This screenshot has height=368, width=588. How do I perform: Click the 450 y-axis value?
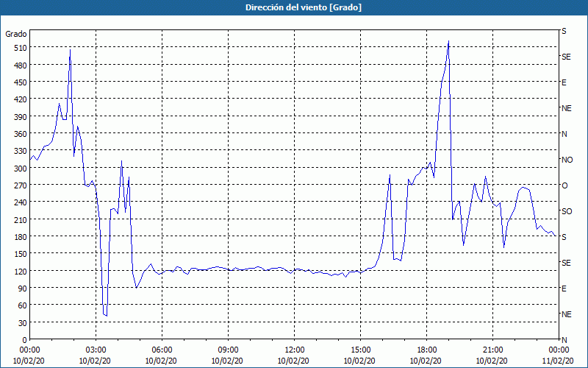click(21, 82)
